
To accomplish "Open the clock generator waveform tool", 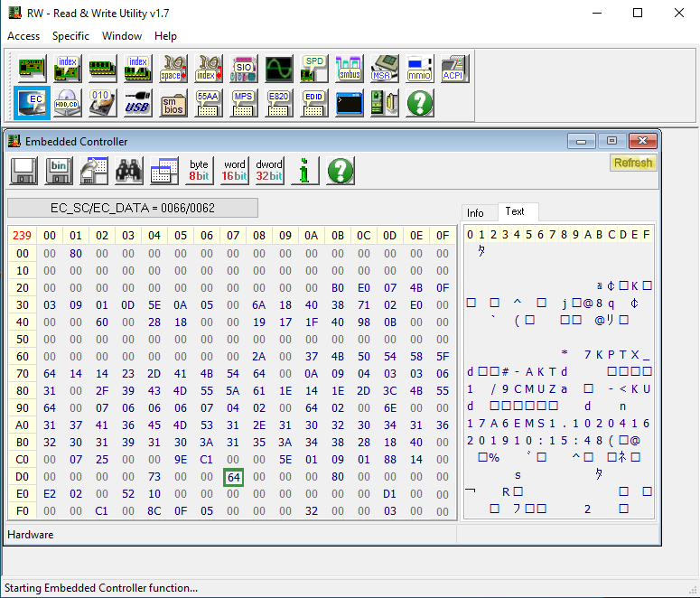I will point(279,69).
